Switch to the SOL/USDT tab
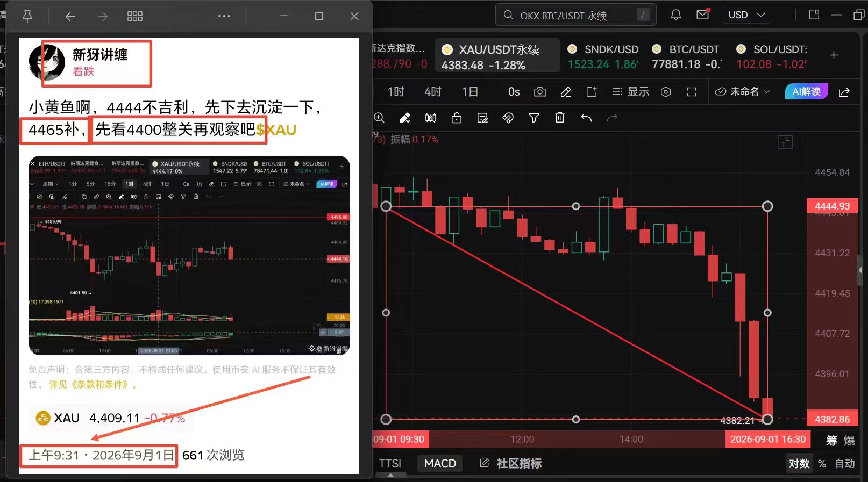Viewport: 868px width, 482px height. (772, 56)
